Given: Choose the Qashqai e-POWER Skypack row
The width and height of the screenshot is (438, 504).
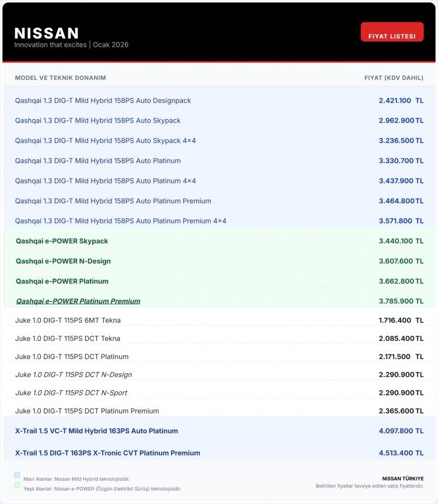Looking at the screenshot, I should pyautogui.click(x=62, y=241).
